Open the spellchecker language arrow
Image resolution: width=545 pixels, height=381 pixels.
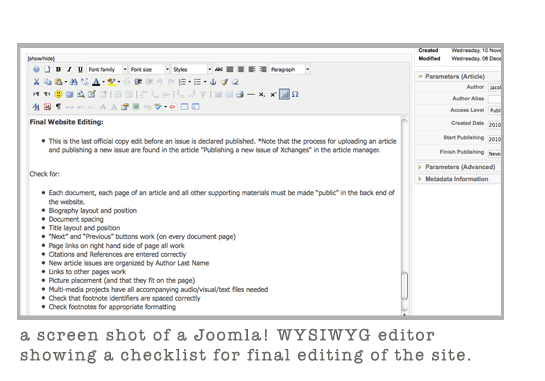tap(165, 107)
